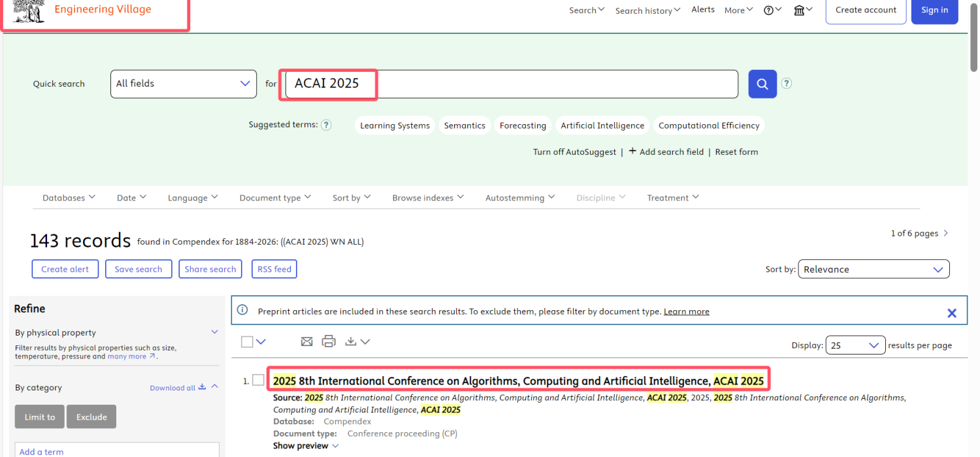Click plus icon Add search field
The image size is (980, 457).
[x=632, y=151]
